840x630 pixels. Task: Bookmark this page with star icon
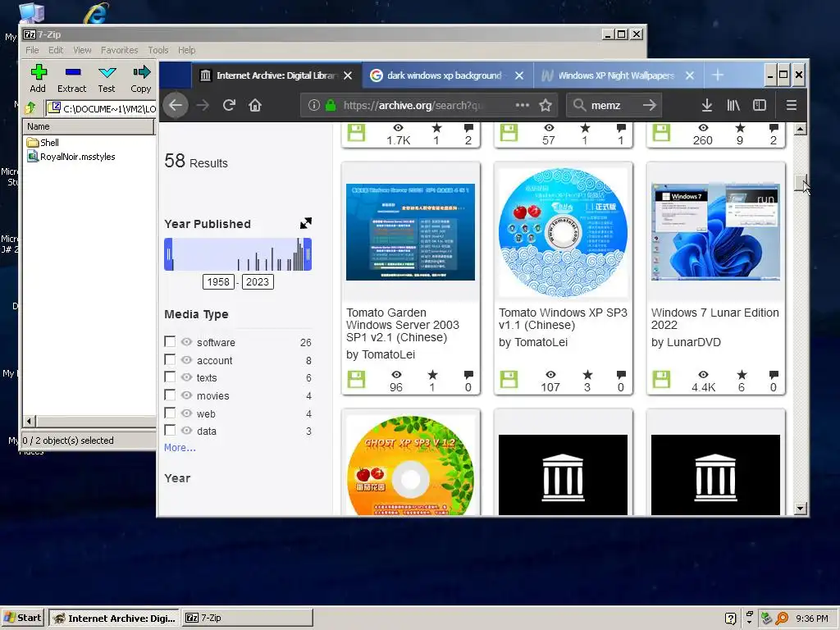pos(546,106)
